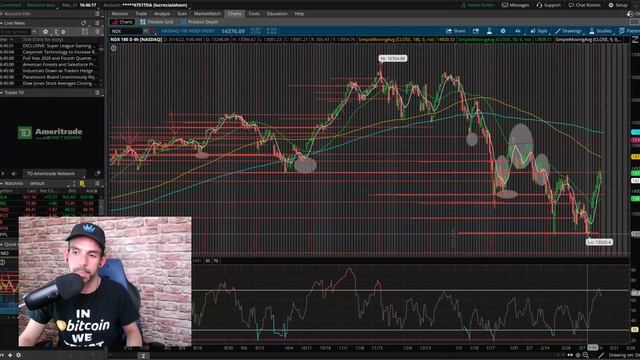Switch to Product Depth sub-tab
The width and height of the screenshot is (640, 360).
[x=200, y=22]
